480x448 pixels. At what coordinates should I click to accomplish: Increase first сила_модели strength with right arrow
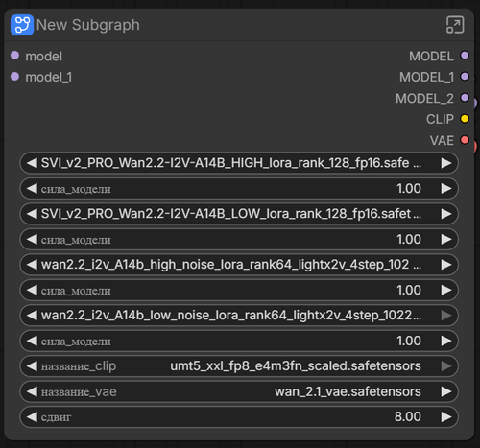click(446, 188)
